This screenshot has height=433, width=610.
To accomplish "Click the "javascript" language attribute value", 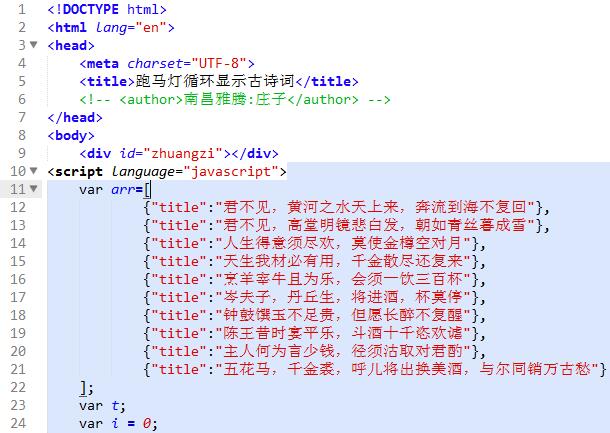I will pos(229,172).
